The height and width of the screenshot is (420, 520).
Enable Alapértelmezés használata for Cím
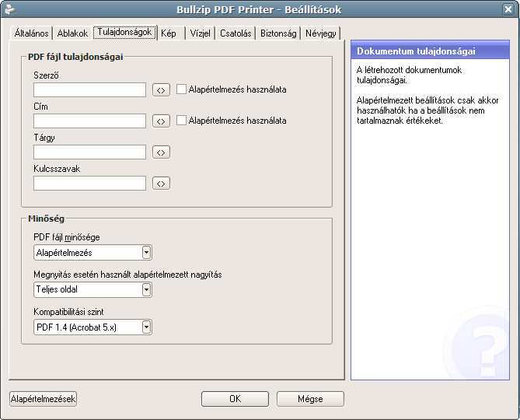pyautogui.click(x=181, y=120)
